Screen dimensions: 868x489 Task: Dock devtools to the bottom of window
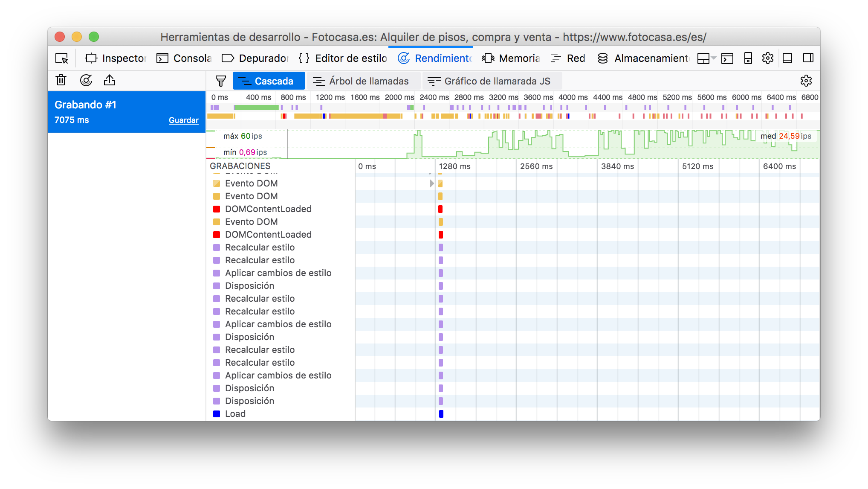point(787,58)
